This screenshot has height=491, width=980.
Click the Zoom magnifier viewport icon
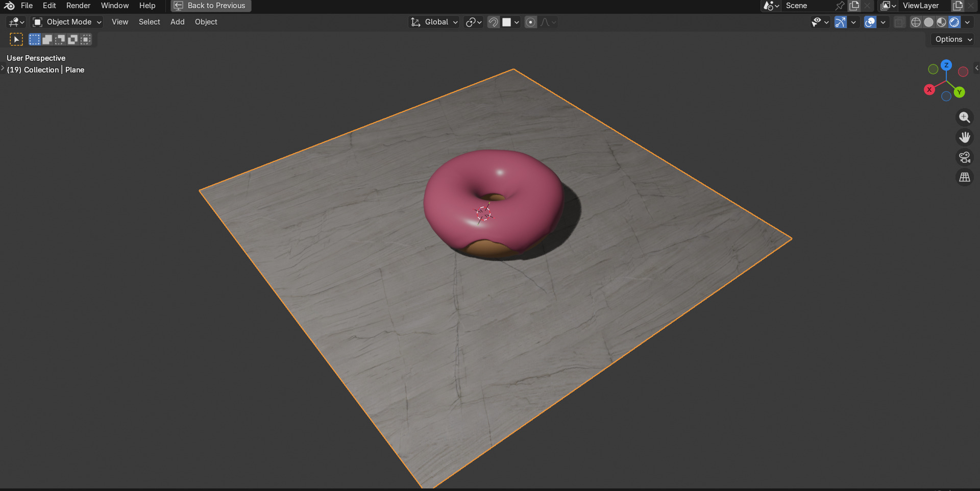click(964, 117)
